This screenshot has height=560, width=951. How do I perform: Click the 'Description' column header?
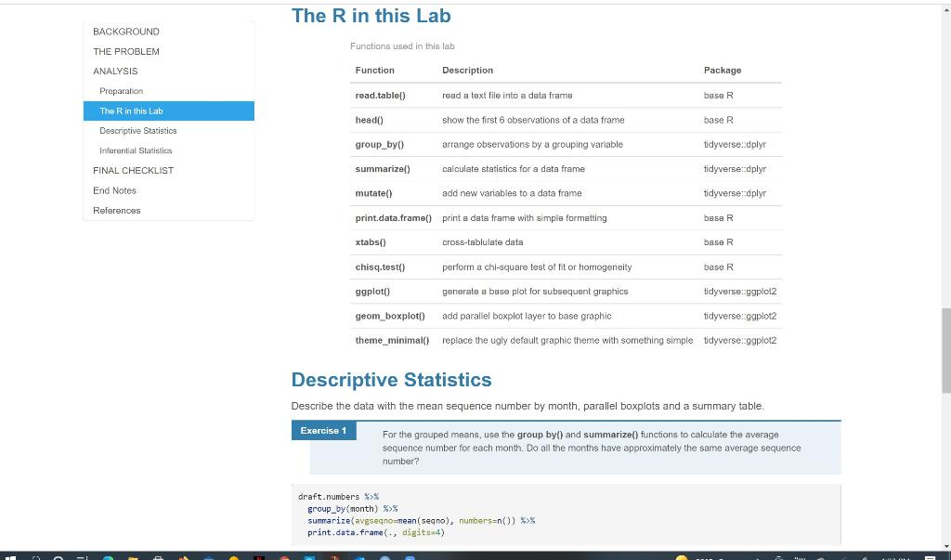(468, 71)
